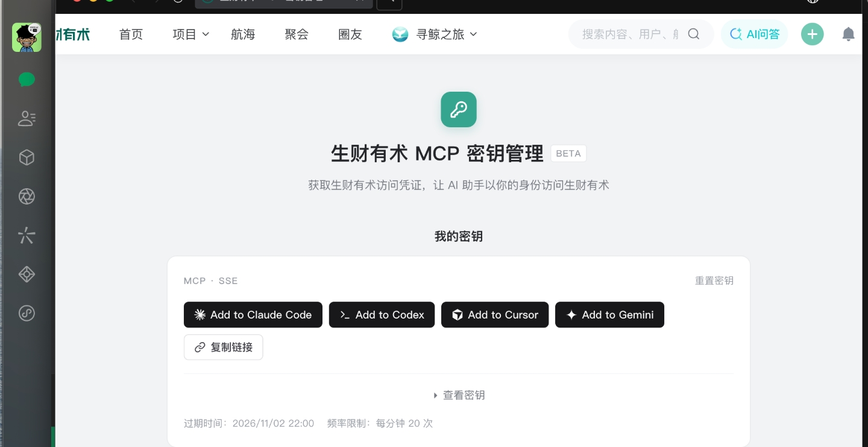Click the green key icon
The image size is (868, 447).
point(459,109)
